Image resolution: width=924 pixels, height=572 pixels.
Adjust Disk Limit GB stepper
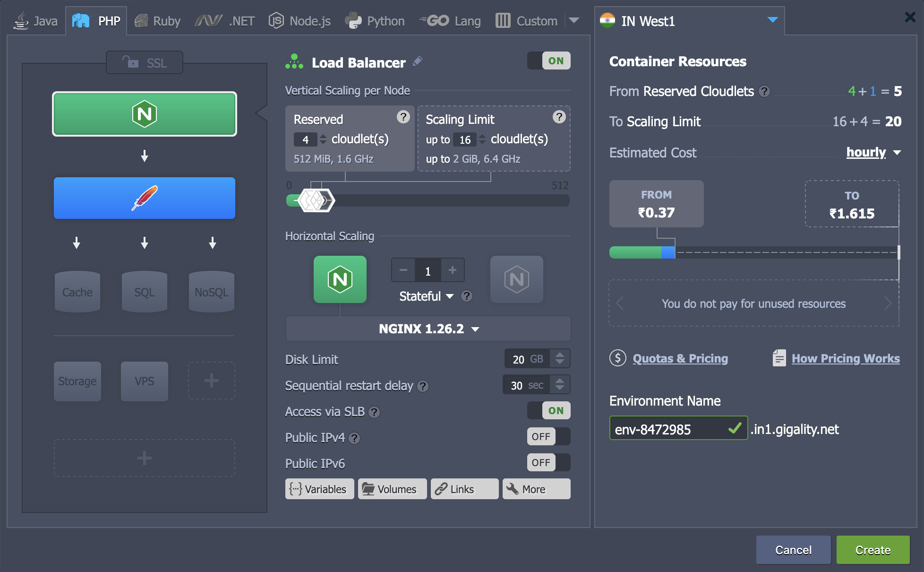pyautogui.click(x=560, y=358)
